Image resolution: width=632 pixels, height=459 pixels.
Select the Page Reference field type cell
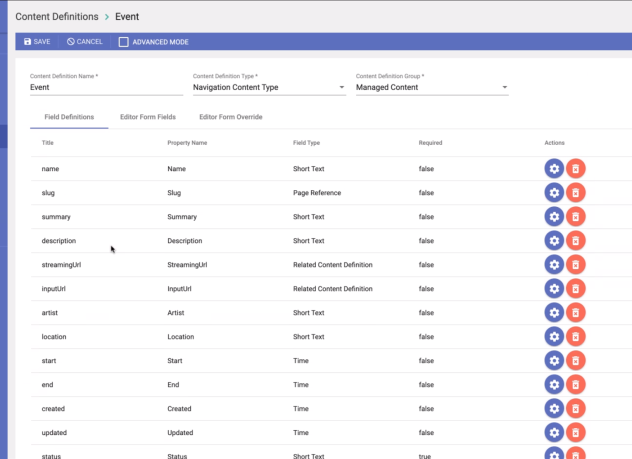pyautogui.click(x=317, y=193)
